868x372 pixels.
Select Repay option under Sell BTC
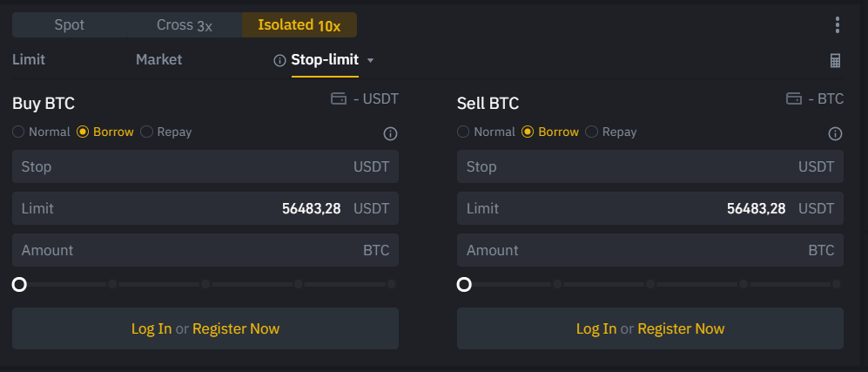(592, 132)
